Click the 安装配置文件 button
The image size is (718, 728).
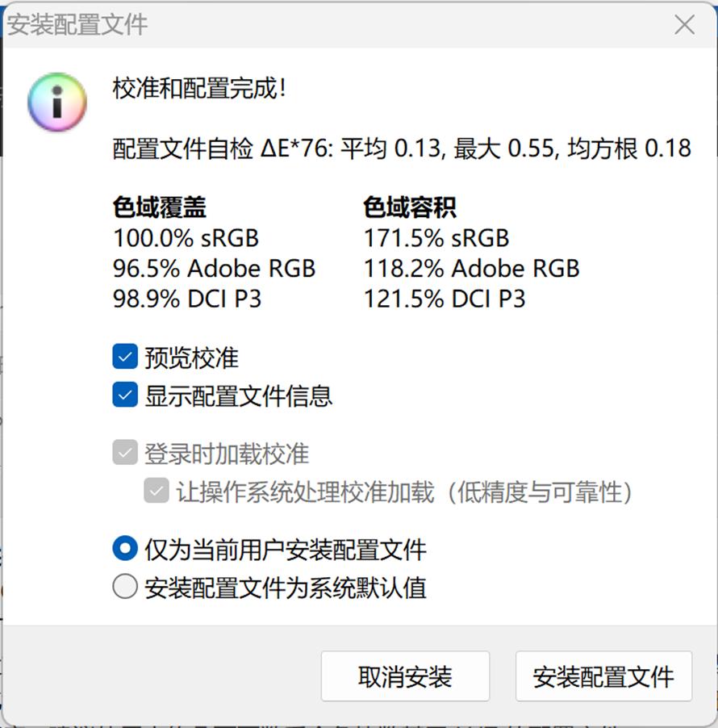603,676
